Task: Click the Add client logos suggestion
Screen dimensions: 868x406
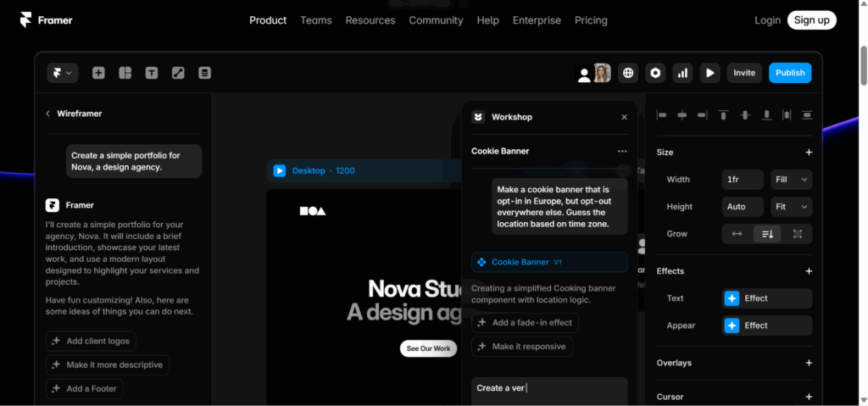Action: (x=91, y=341)
